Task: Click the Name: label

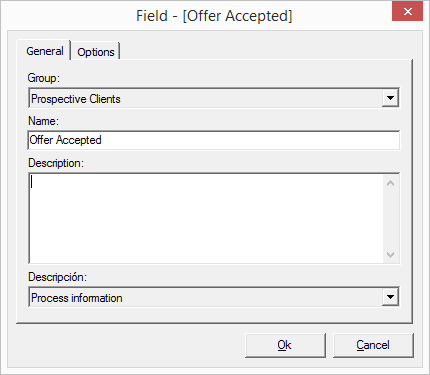Action: click(43, 121)
